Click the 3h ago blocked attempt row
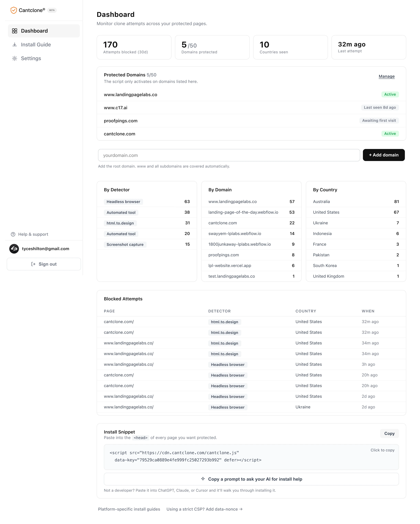 tap(251, 364)
